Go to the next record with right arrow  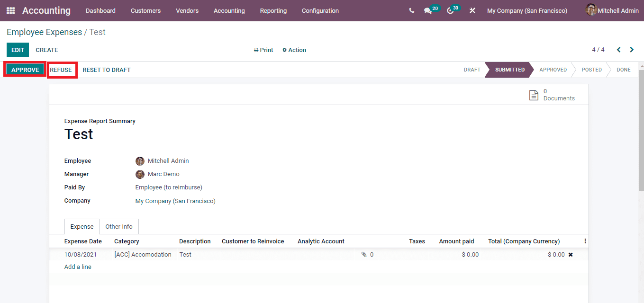click(x=632, y=49)
